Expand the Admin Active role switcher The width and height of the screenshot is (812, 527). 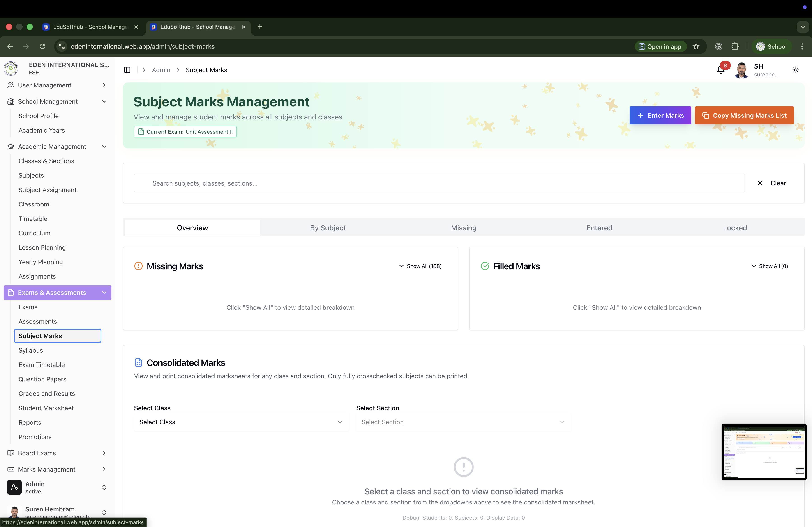pyautogui.click(x=104, y=487)
